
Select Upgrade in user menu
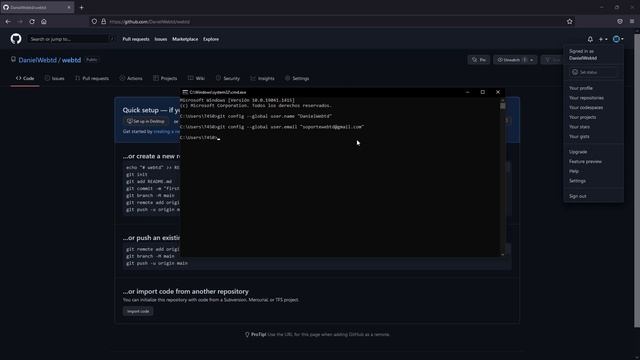pos(578,152)
